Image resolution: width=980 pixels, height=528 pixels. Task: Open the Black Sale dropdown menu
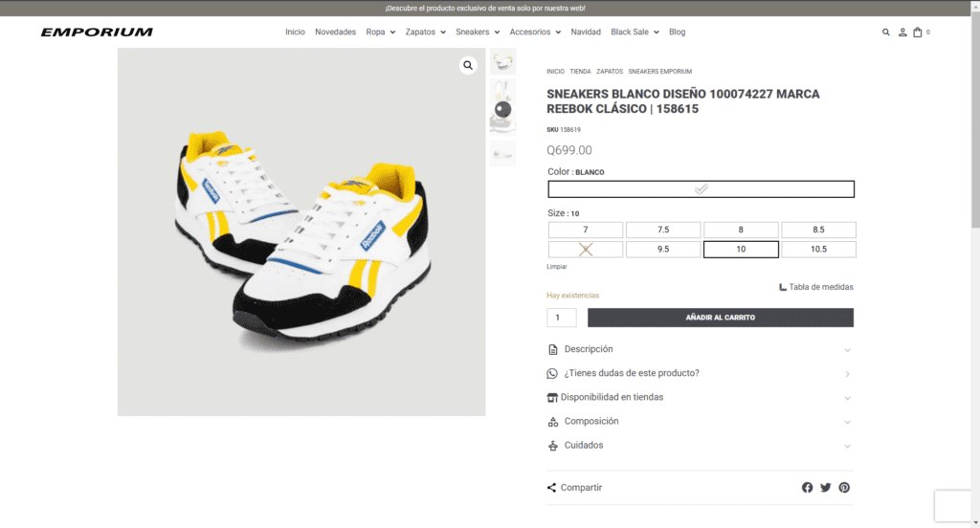coord(635,32)
